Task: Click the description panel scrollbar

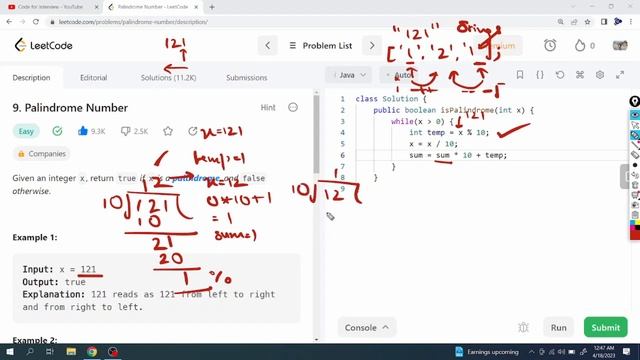Action: click(x=316, y=135)
